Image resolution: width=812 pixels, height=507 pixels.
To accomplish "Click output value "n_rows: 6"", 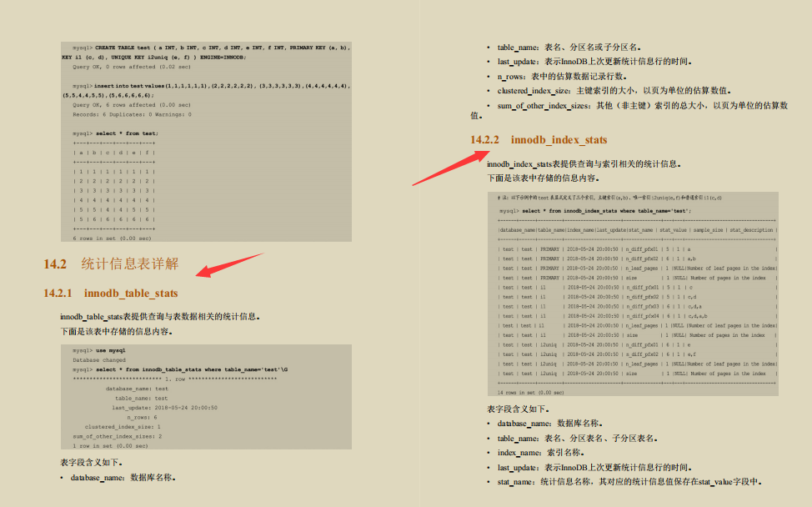I will click(x=142, y=418).
